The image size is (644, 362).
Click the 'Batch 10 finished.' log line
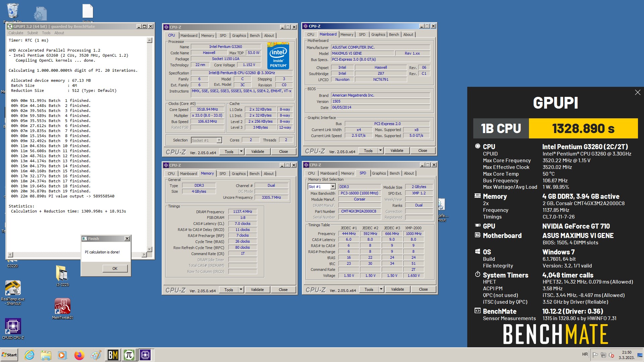pos(50,146)
